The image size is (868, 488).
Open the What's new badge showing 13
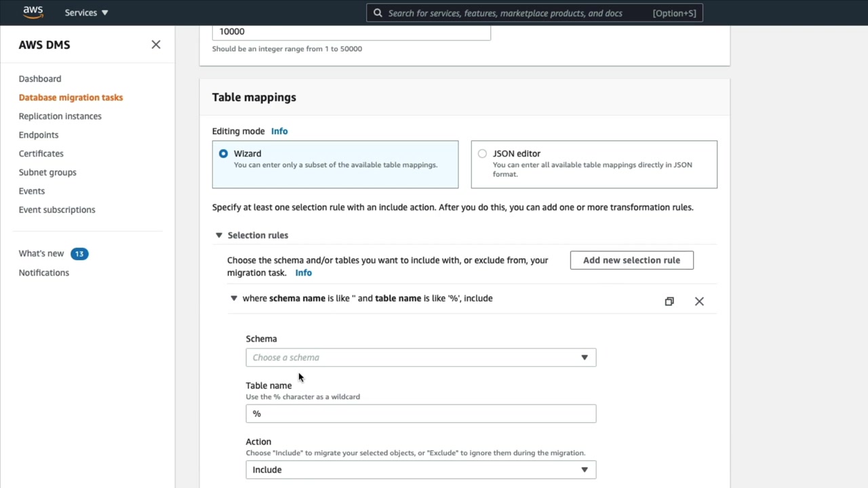pyautogui.click(x=79, y=253)
